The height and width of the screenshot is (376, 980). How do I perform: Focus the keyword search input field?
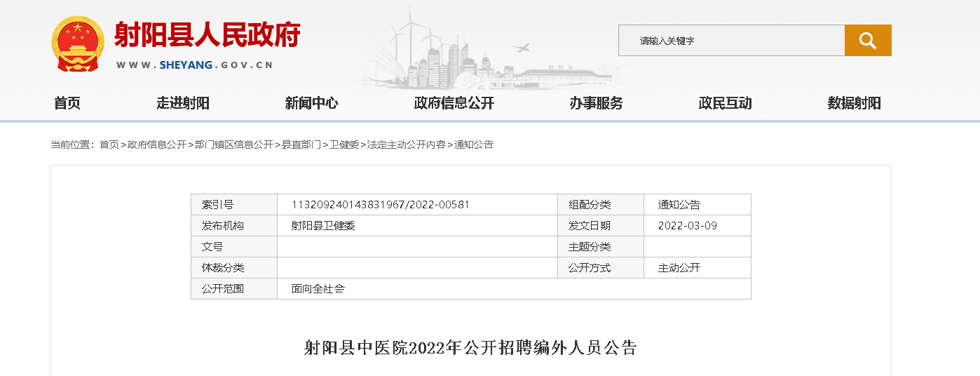point(731,41)
